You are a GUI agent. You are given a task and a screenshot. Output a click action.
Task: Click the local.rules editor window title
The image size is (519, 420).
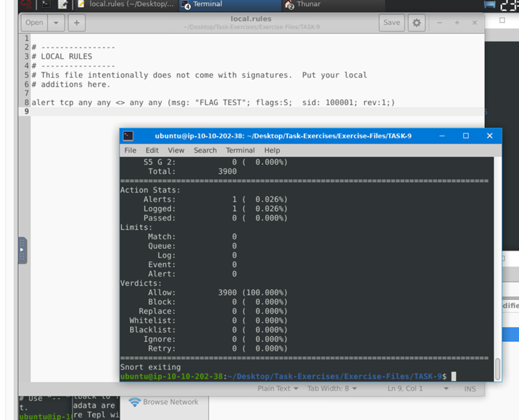[251, 19]
